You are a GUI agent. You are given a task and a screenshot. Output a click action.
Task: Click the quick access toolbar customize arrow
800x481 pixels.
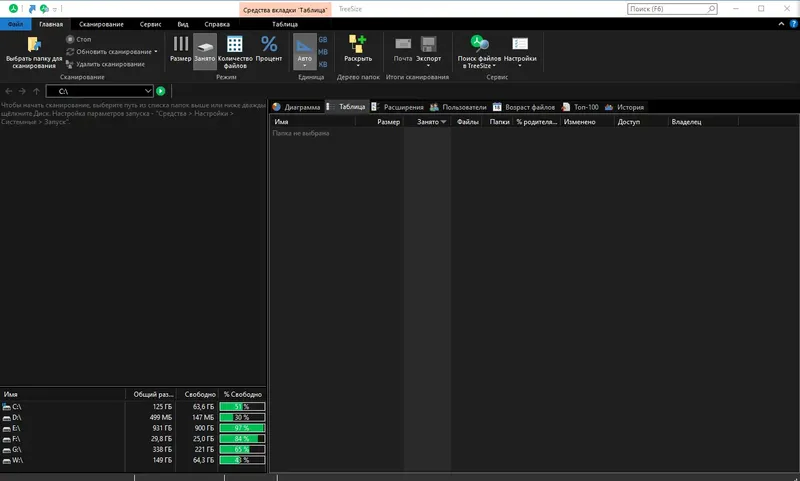click(55, 9)
